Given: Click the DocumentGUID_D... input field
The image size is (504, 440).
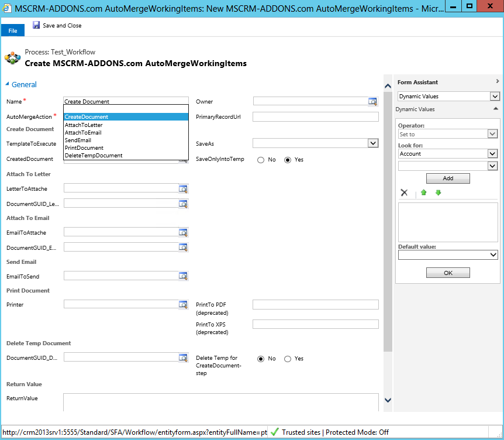Looking at the screenshot, I should tap(121, 357).
